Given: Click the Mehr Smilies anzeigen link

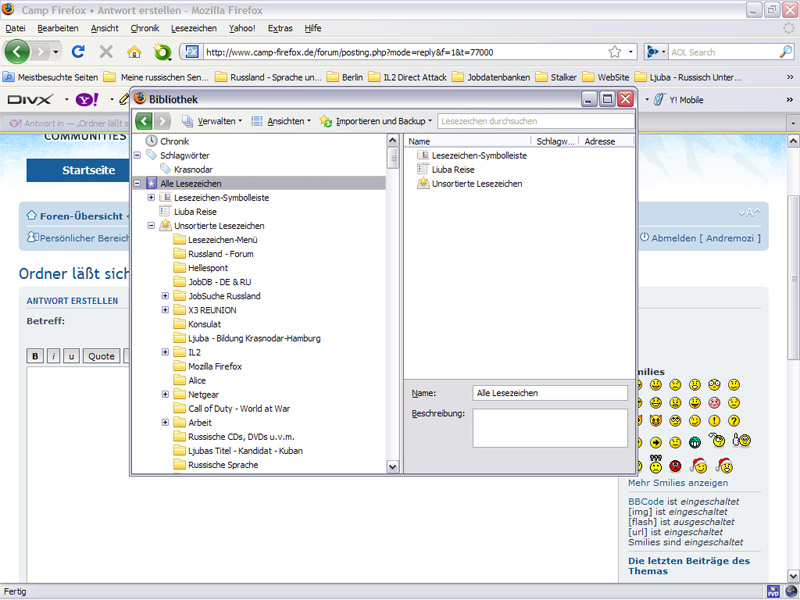Looking at the screenshot, I should [x=677, y=483].
